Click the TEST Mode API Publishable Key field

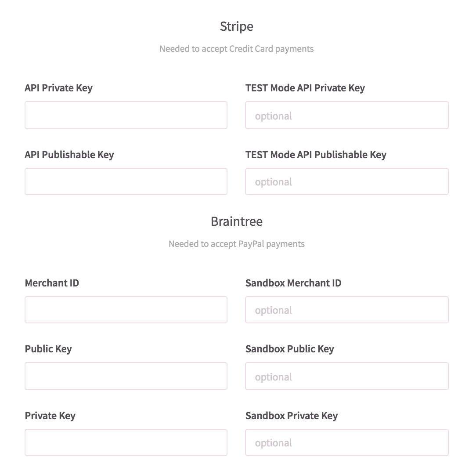pyautogui.click(x=346, y=181)
